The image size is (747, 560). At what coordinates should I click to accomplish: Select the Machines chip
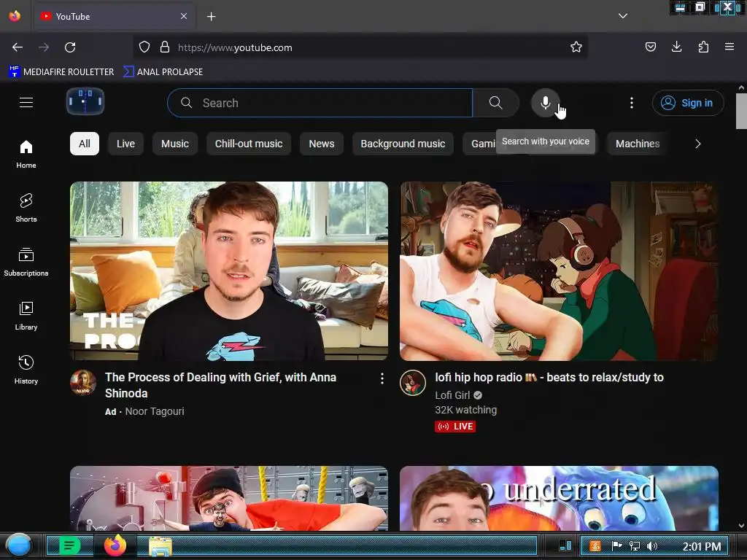pos(638,144)
